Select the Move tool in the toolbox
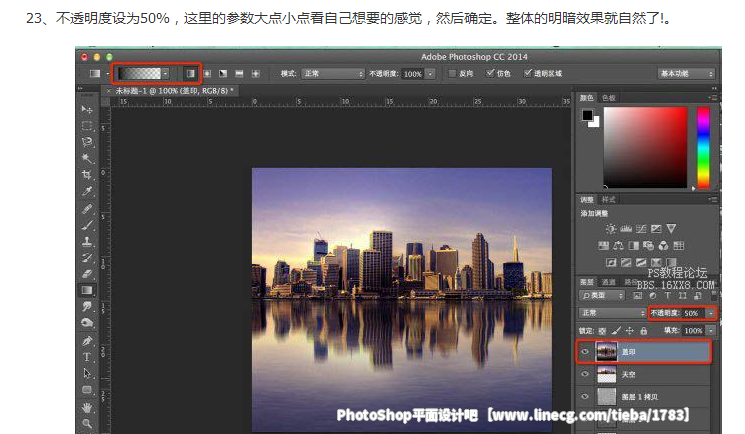This screenshot has height=434, width=745. (x=86, y=109)
